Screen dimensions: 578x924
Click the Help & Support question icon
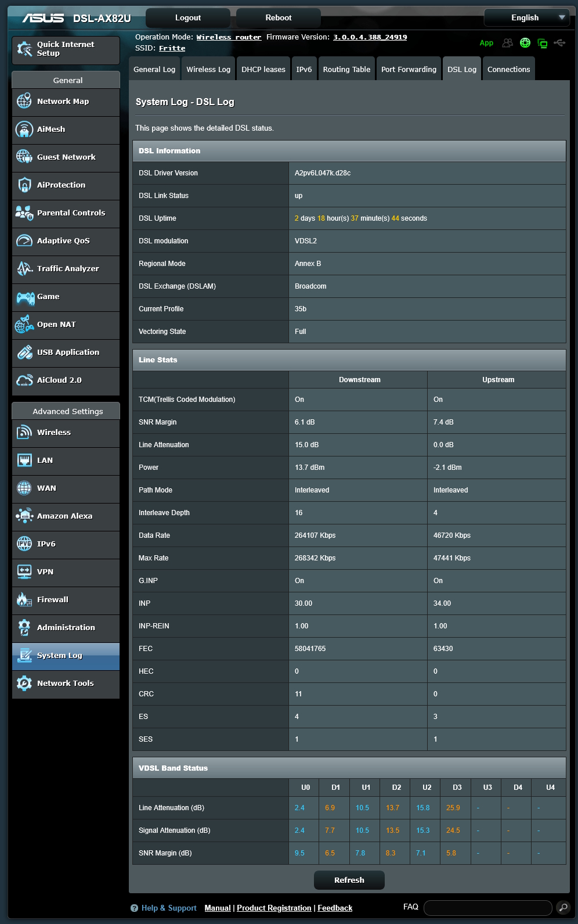[x=135, y=908]
